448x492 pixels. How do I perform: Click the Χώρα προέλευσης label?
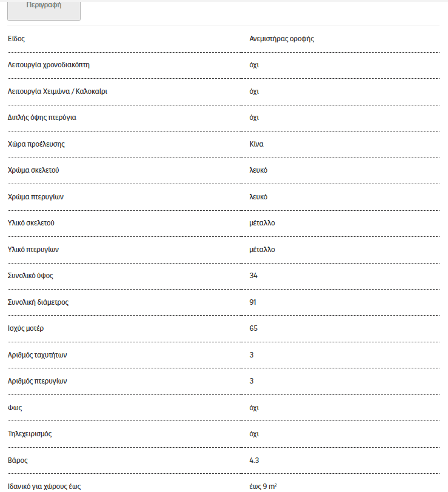[x=36, y=144]
